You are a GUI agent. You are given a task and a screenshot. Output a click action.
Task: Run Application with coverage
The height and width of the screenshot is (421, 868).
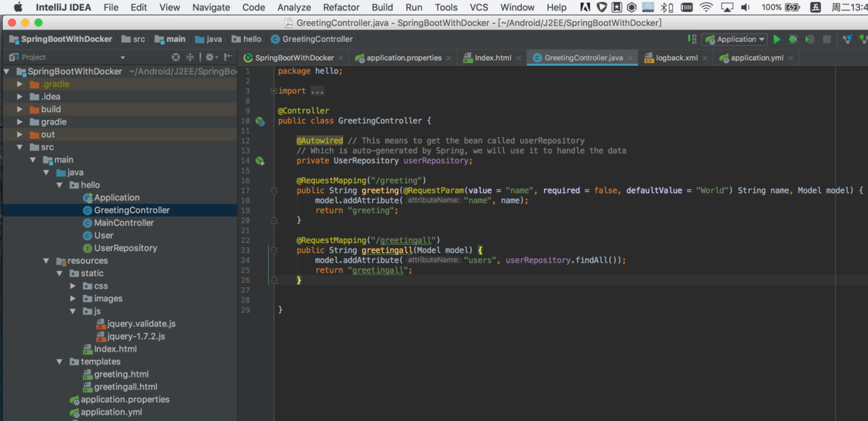pyautogui.click(x=810, y=39)
